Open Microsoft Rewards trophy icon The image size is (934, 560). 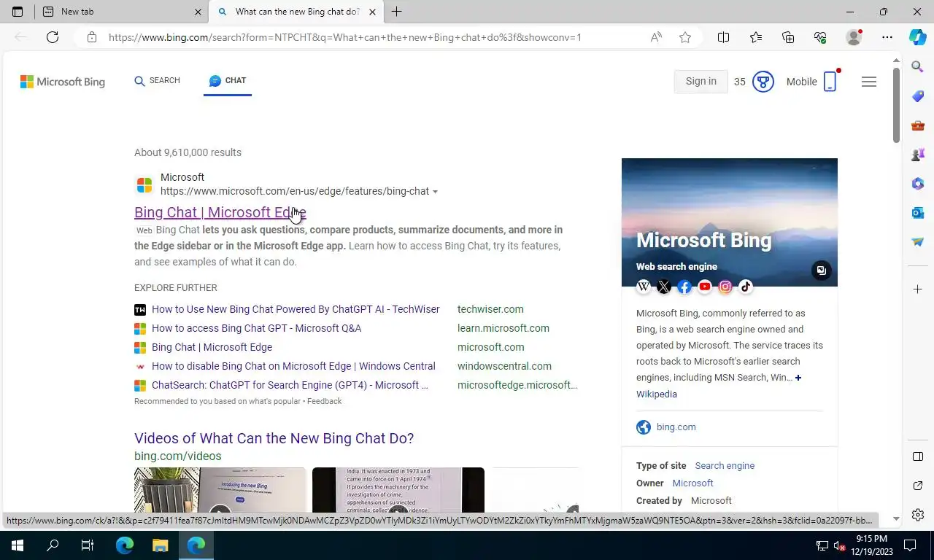click(x=763, y=82)
